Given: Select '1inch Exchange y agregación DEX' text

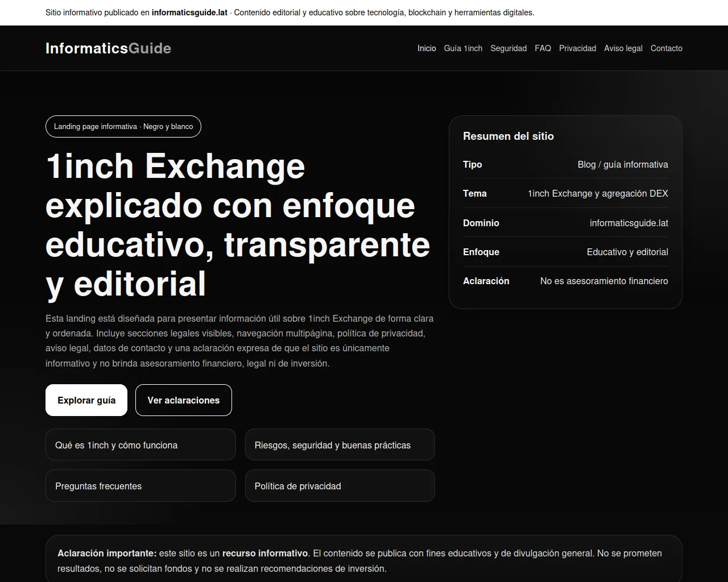Looking at the screenshot, I should click(598, 193).
